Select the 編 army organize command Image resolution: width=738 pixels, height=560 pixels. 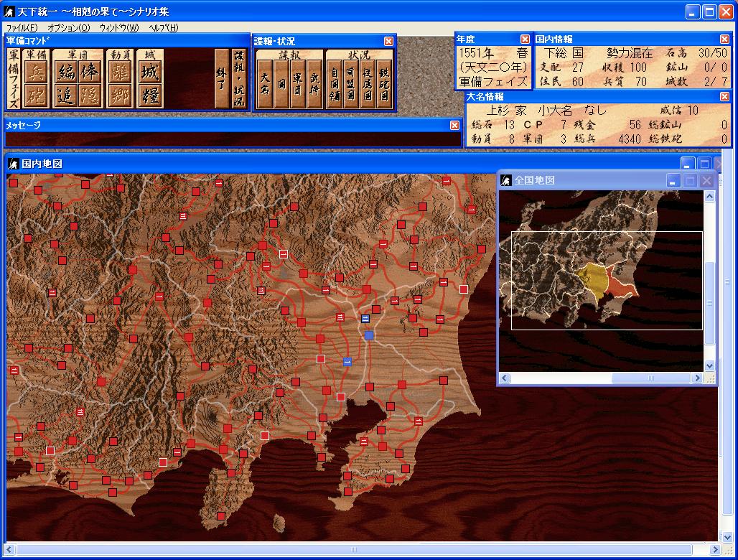(65, 72)
